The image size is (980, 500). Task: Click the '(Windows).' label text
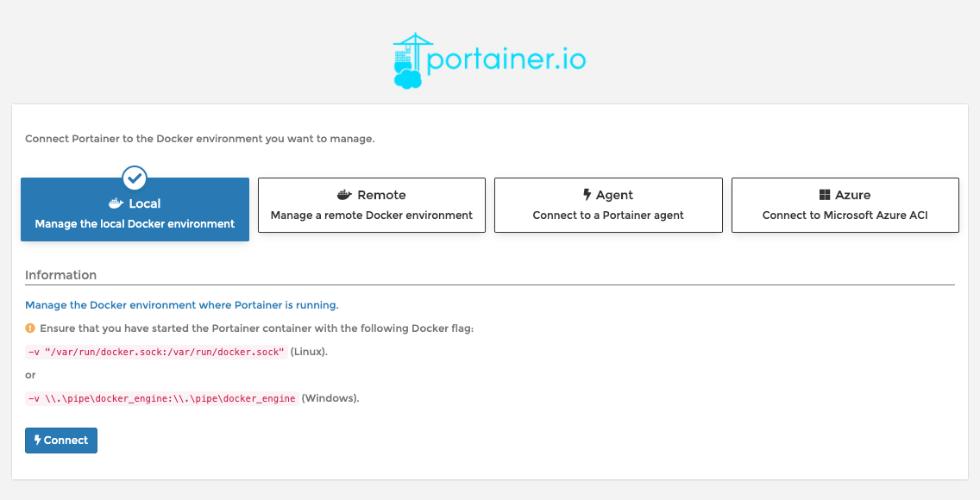[x=330, y=398]
